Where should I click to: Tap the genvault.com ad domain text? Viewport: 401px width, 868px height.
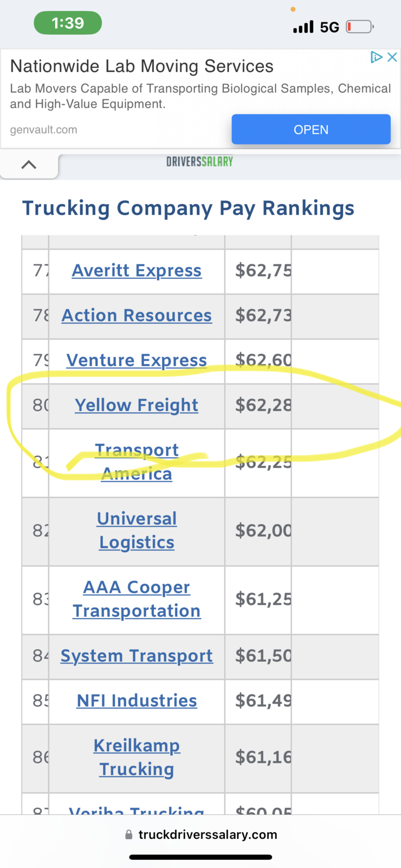[43, 130]
